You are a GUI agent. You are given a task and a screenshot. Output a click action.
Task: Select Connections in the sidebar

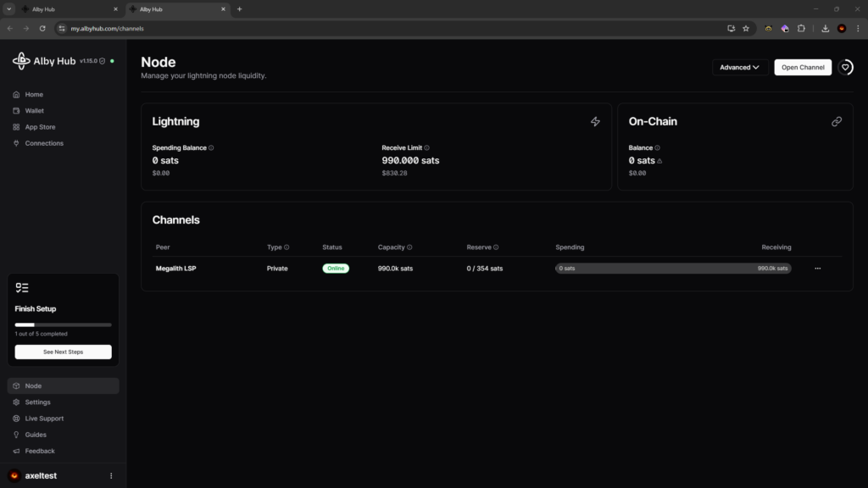44,143
